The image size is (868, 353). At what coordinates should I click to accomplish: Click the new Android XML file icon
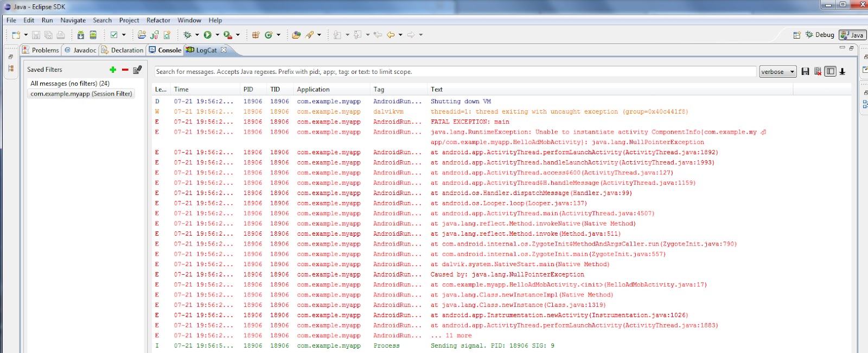[167, 35]
